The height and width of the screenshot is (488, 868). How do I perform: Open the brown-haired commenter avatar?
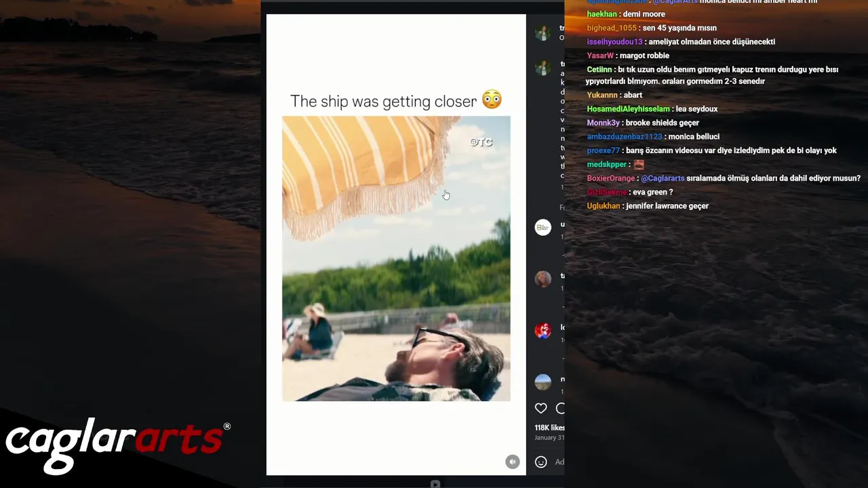coord(543,279)
